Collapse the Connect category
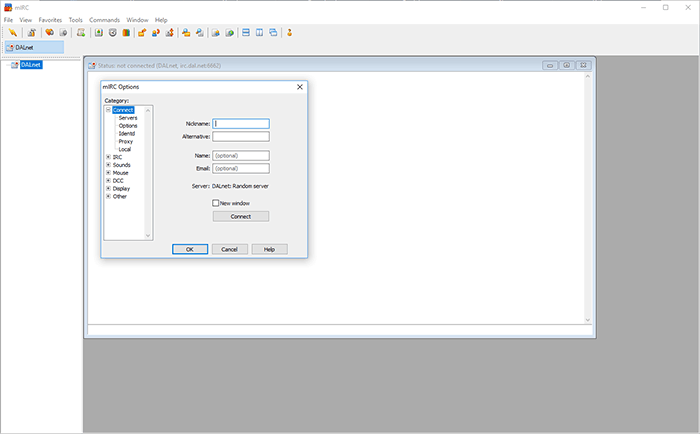This screenshot has height=434, width=700. tap(108, 110)
